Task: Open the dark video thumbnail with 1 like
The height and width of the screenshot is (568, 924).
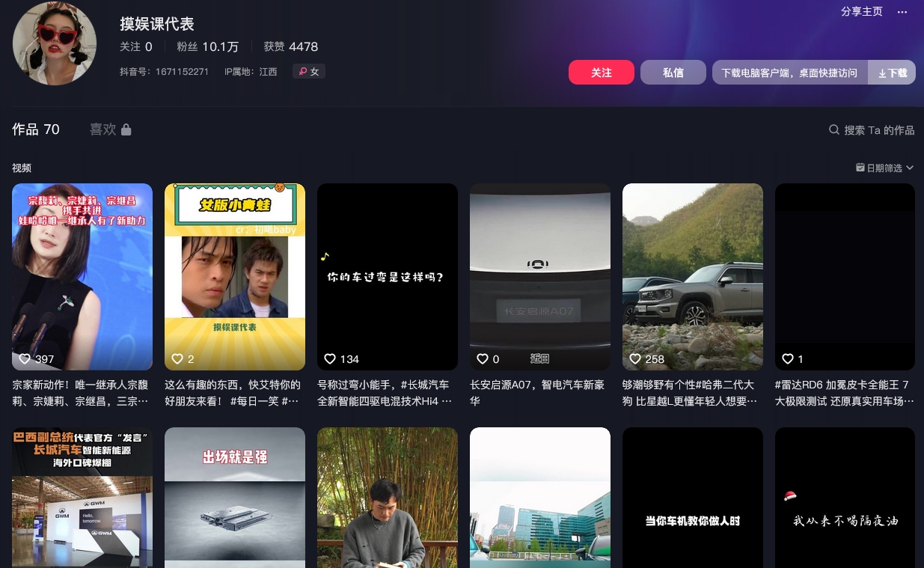Action: [845, 277]
